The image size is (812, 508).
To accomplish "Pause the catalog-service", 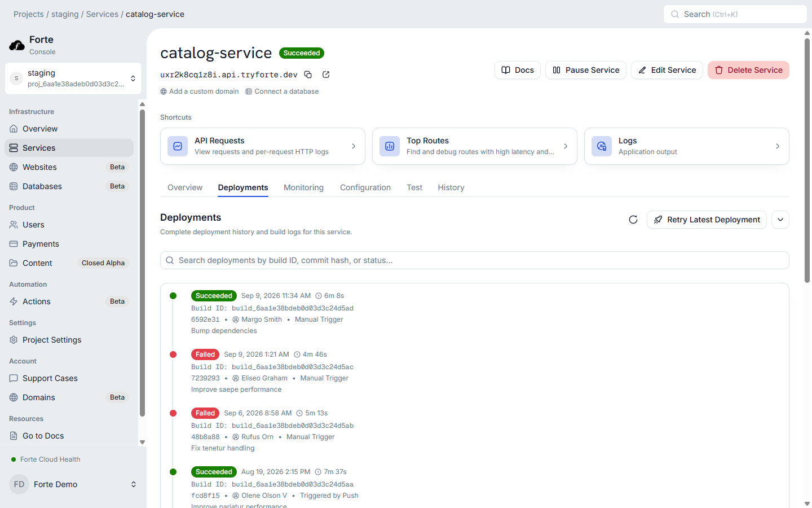I will click(x=586, y=70).
